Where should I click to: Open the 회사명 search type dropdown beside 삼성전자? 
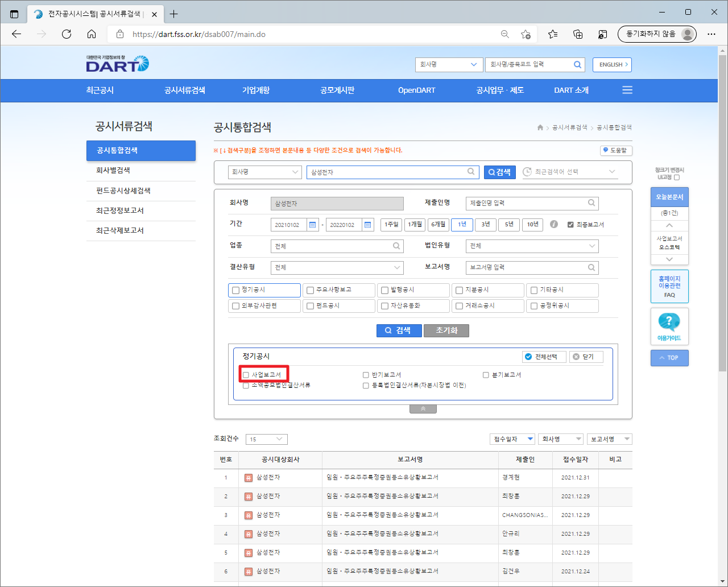pos(264,172)
